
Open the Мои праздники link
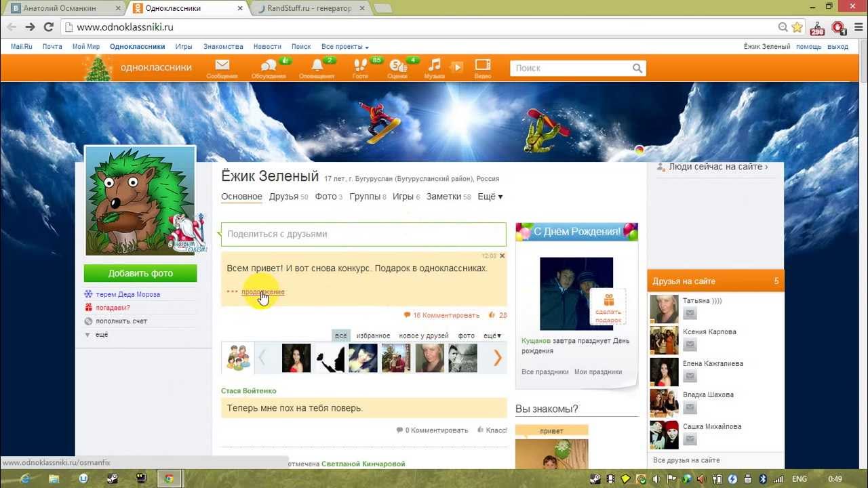[x=598, y=372]
